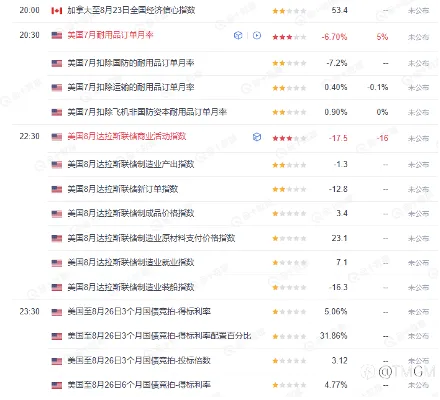Open the red 美国8月达拉斯联储商业活动指数 event
The height and width of the screenshot is (400, 440).
point(127,136)
